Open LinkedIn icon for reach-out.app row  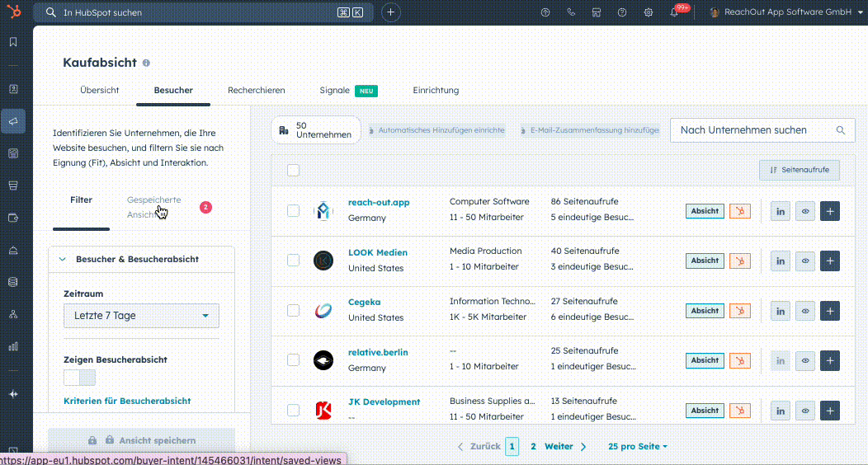click(x=781, y=211)
